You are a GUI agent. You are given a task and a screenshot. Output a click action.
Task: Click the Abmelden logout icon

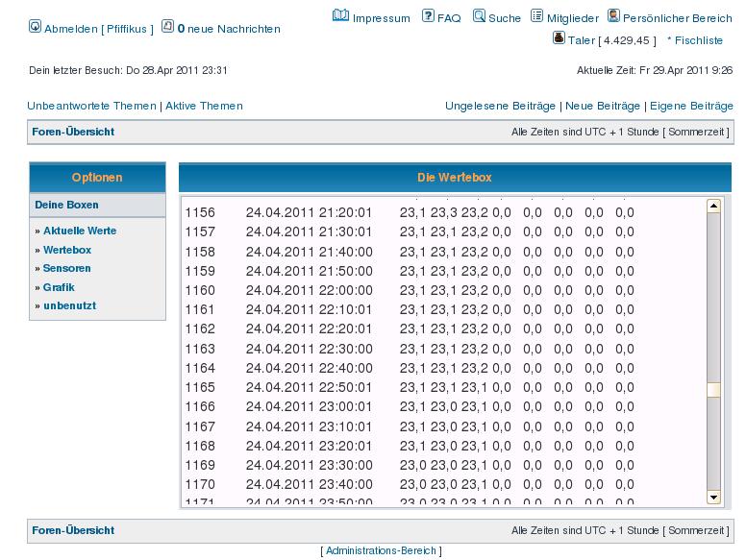point(36,27)
